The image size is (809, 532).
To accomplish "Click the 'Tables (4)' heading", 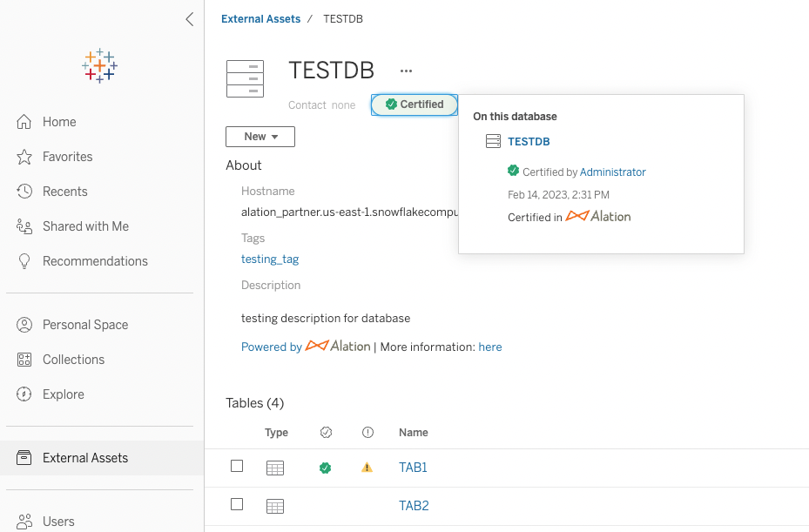I will coord(255,403).
